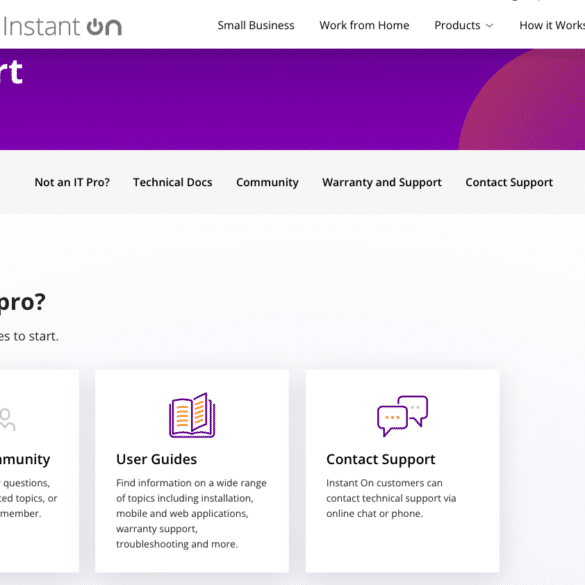Jump to Not an IT Pro? section

(72, 182)
